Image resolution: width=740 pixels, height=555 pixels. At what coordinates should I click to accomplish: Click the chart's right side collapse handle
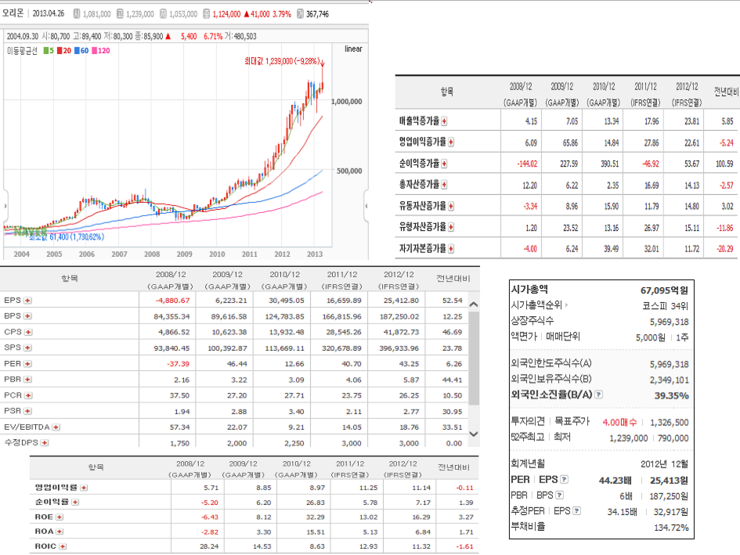366,206
